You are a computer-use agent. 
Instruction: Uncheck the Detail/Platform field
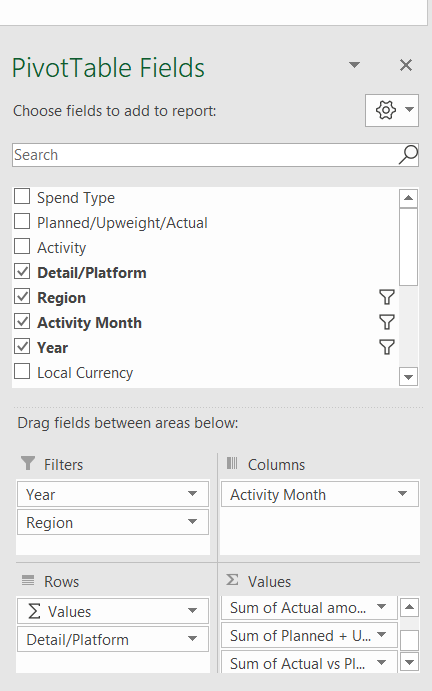[22, 272]
